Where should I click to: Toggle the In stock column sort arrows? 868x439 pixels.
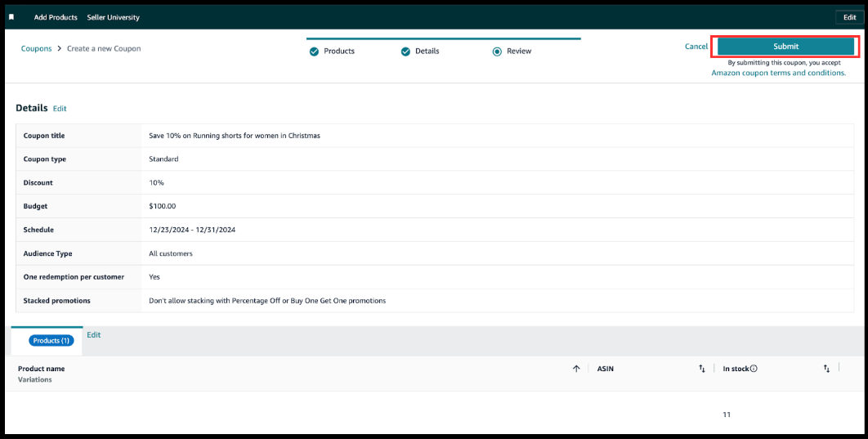(x=826, y=369)
